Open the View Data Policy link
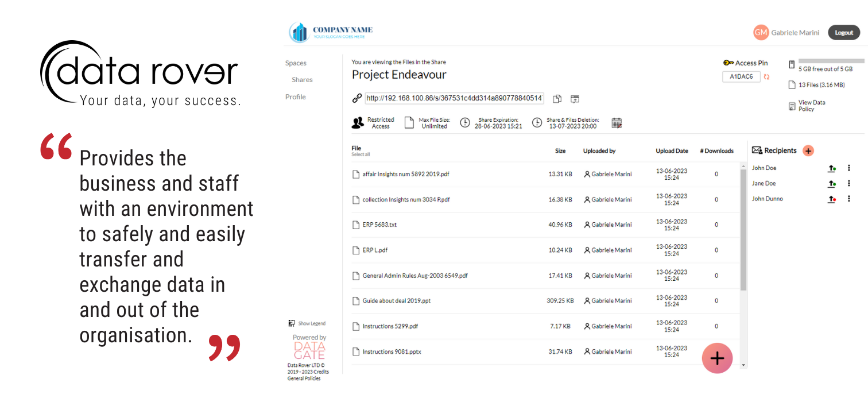 [812, 106]
